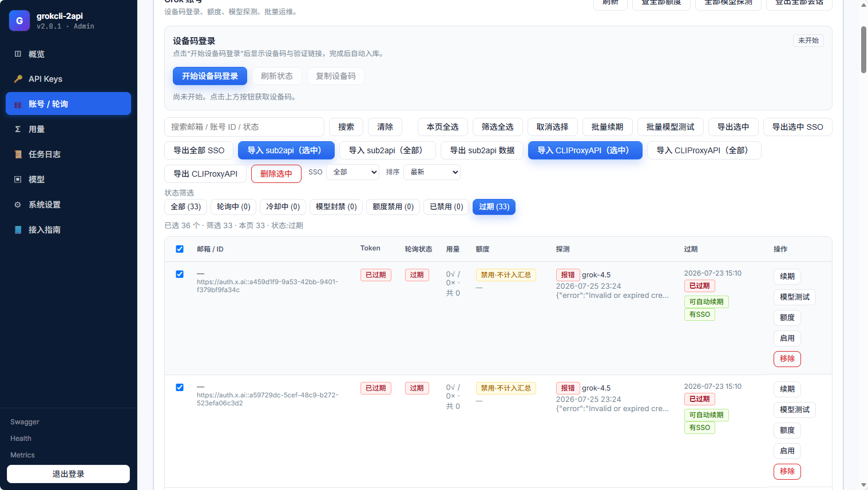Viewport: 868px width, 490px height.
Task: Uncheck the row ending f379bf9fa34c
Action: click(180, 274)
